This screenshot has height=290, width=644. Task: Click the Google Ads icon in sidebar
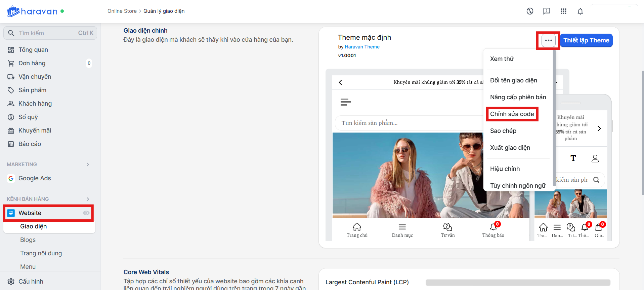click(x=11, y=178)
